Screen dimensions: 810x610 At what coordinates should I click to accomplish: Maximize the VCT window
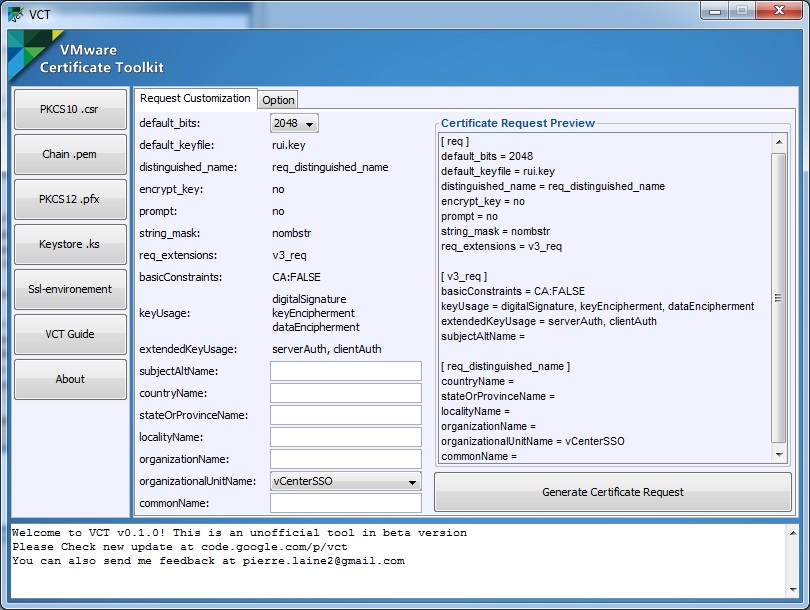742,11
